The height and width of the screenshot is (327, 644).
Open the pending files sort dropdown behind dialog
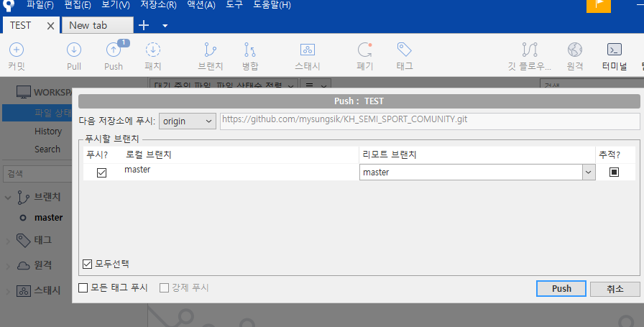click(224, 83)
